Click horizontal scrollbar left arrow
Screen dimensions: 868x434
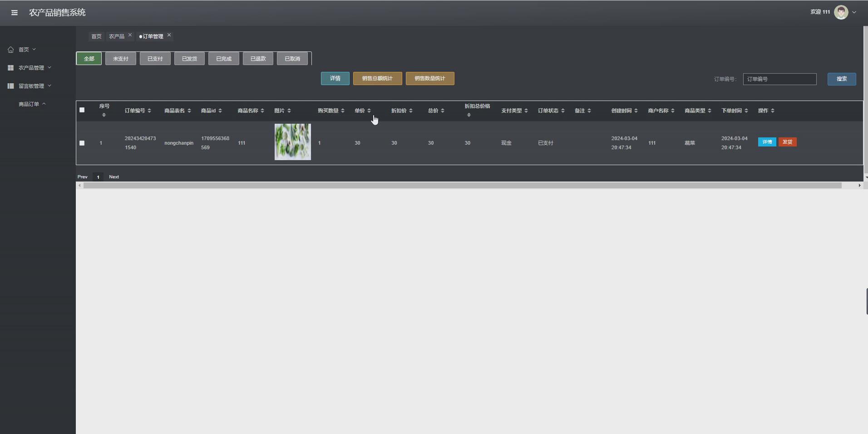click(79, 185)
